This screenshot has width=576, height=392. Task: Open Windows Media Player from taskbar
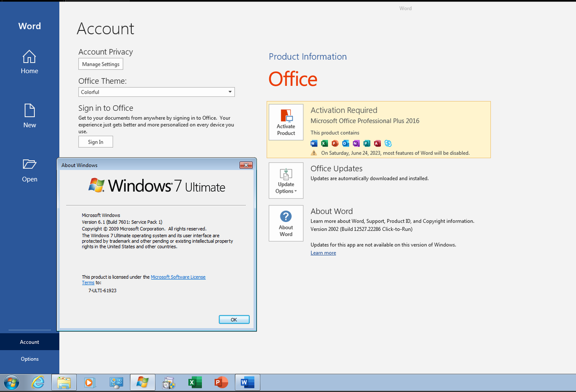(x=89, y=383)
